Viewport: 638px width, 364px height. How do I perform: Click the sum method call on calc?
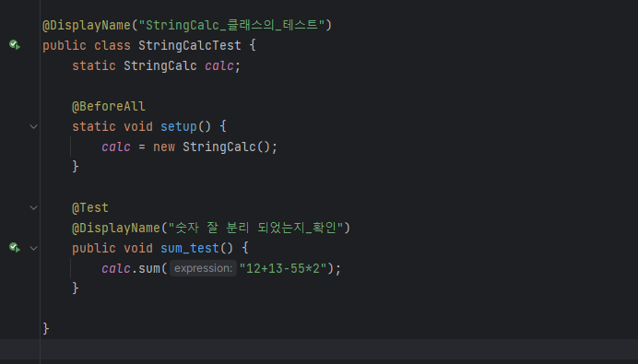click(149, 268)
